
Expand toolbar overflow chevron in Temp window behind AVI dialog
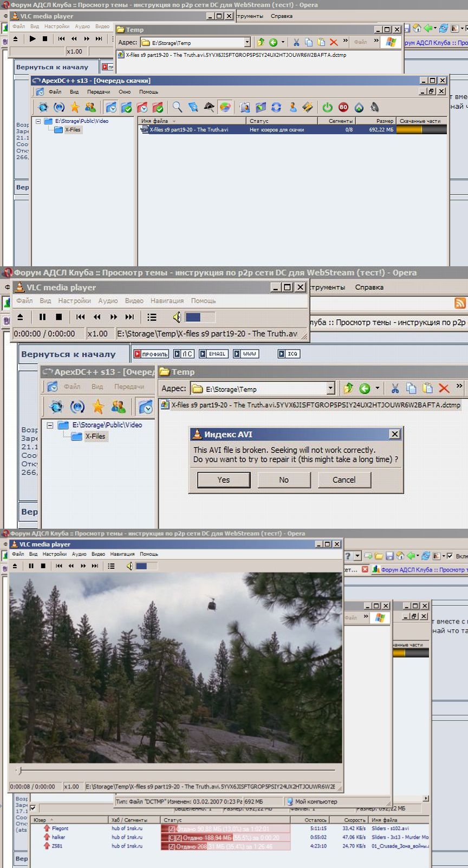[459, 386]
